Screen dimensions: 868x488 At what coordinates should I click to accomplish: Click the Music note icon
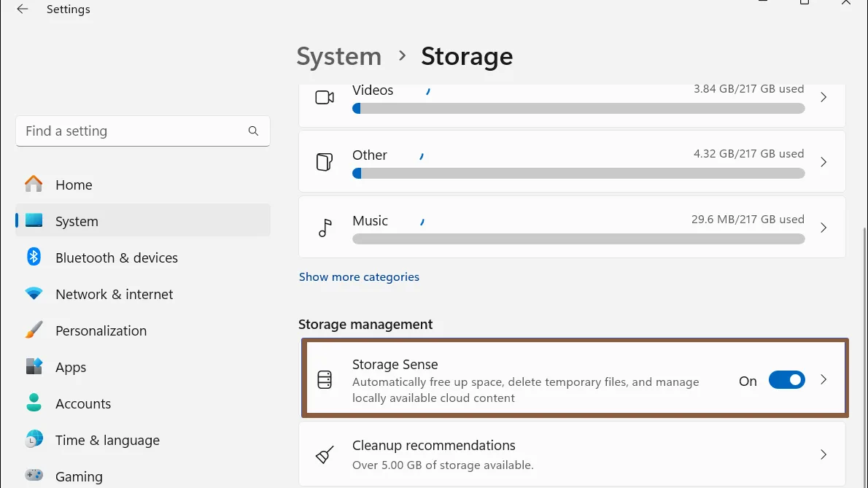click(x=325, y=228)
